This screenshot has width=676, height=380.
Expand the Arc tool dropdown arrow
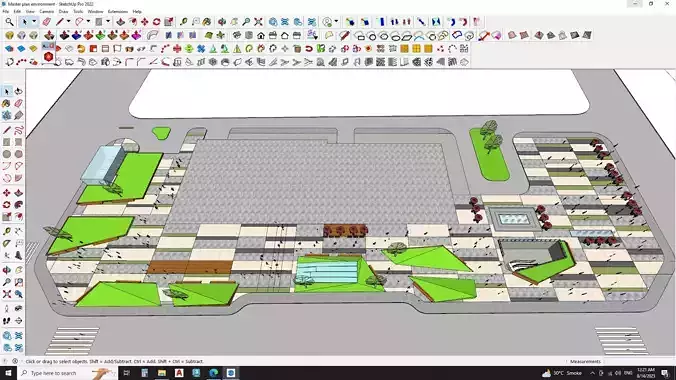[x=88, y=22]
